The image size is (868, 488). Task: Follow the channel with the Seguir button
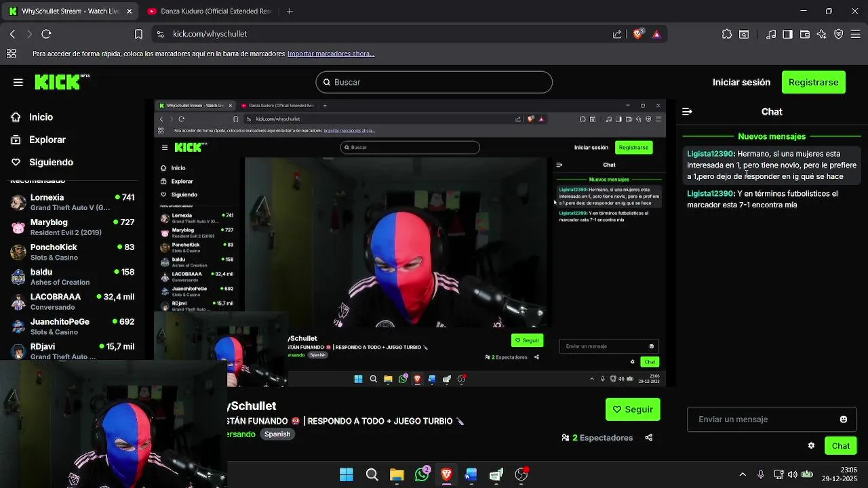tap(633, 409)
